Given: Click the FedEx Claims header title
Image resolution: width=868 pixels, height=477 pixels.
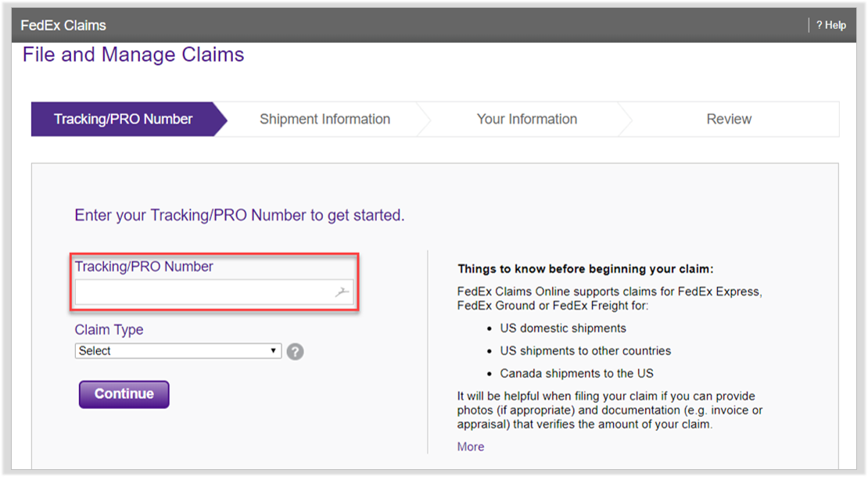Looking at the screenshot, I should (63, 25).
